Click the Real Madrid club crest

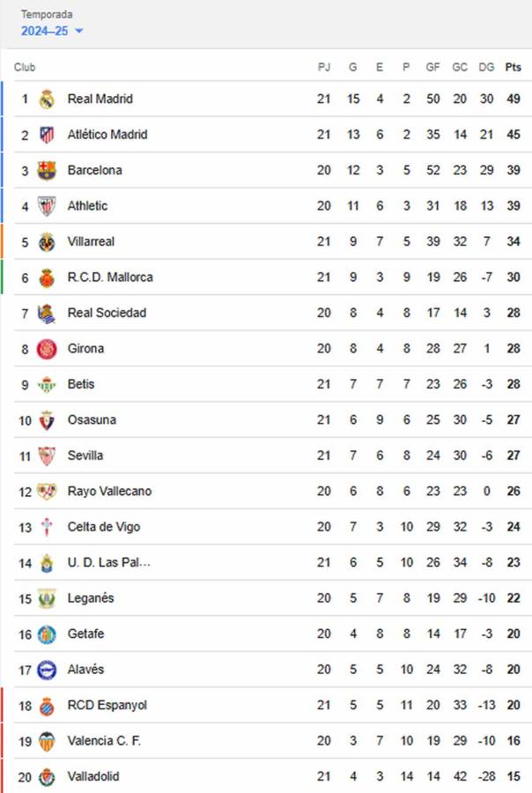coord(46,99)
